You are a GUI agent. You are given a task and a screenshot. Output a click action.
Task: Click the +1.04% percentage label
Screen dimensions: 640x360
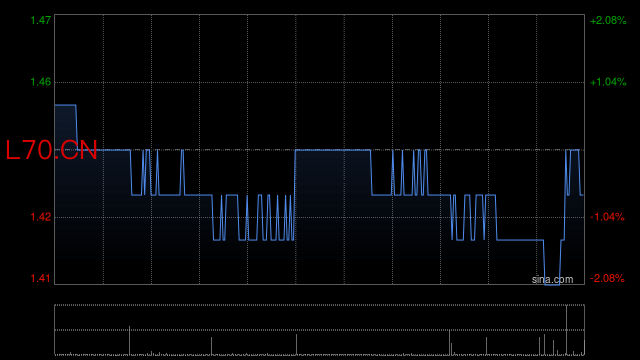click(x=608, y=82)
